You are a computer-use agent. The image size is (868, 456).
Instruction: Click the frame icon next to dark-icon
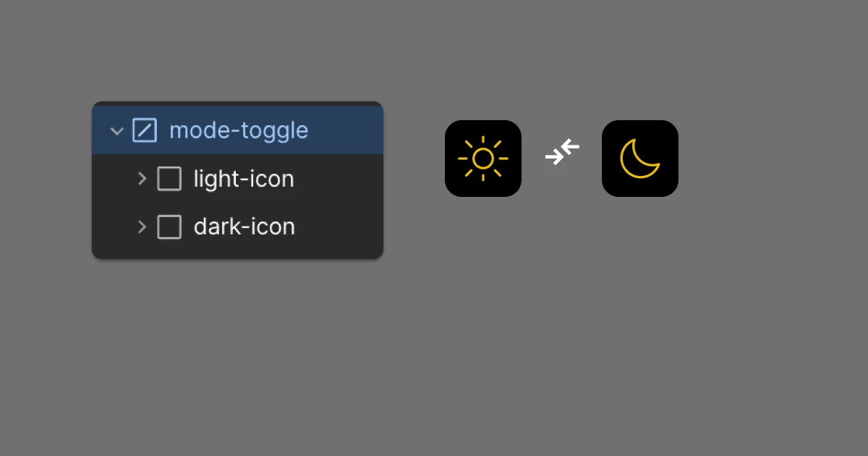pyautogui.click(x=169, y=227)
